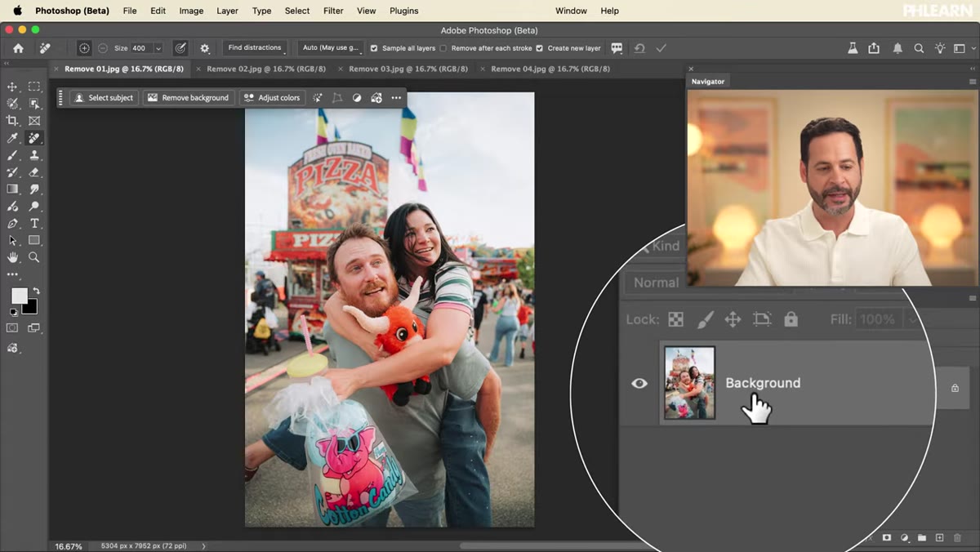Open the three-dot Edit Toolbar menu
Screen dimensions: 980x552
click(12, 274)
